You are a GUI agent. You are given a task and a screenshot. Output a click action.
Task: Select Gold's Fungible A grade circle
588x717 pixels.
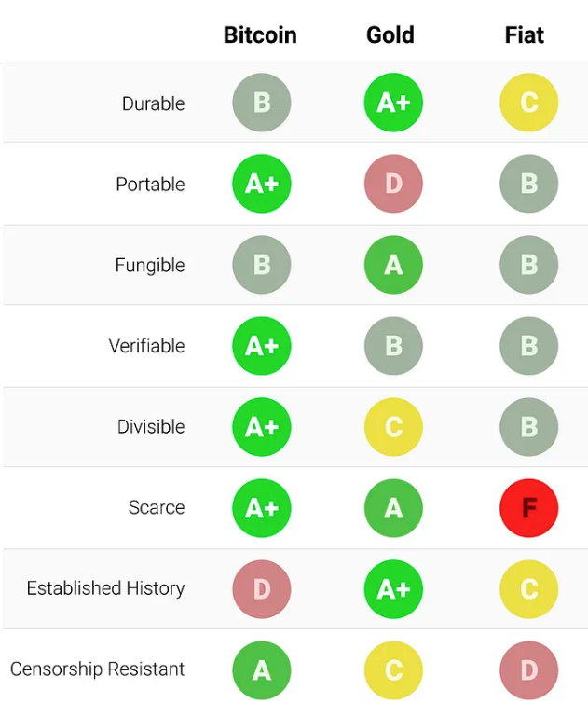393,265
